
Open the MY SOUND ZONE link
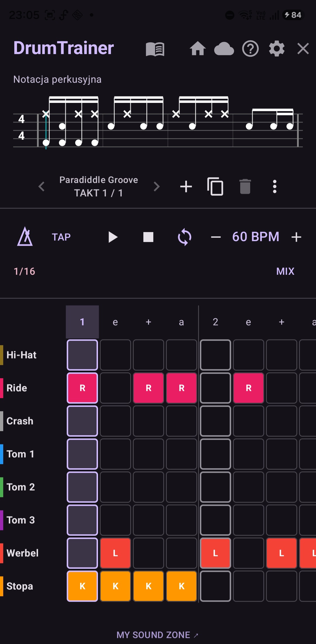(157, 635)
